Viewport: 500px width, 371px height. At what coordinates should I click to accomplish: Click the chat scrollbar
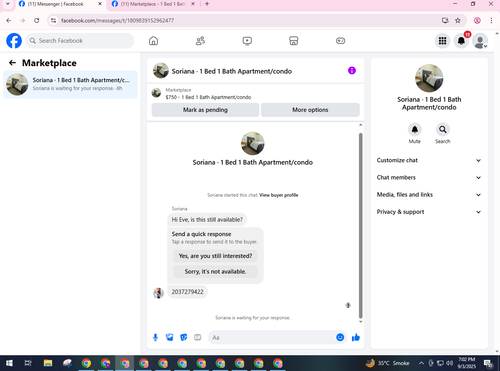(360, 225)
